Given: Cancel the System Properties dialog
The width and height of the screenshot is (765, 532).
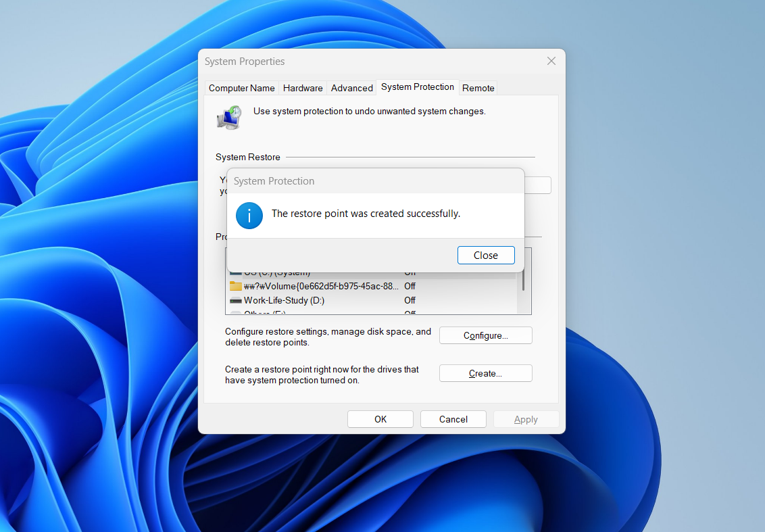Looking at the screenshot, I should pyautogui.click(x=453, y=419).
